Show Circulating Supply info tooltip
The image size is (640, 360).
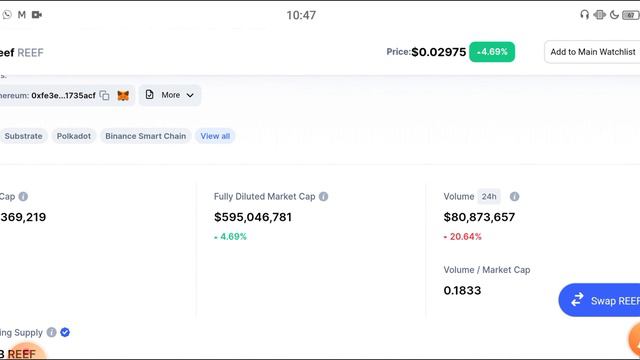(x=51, y=332)
